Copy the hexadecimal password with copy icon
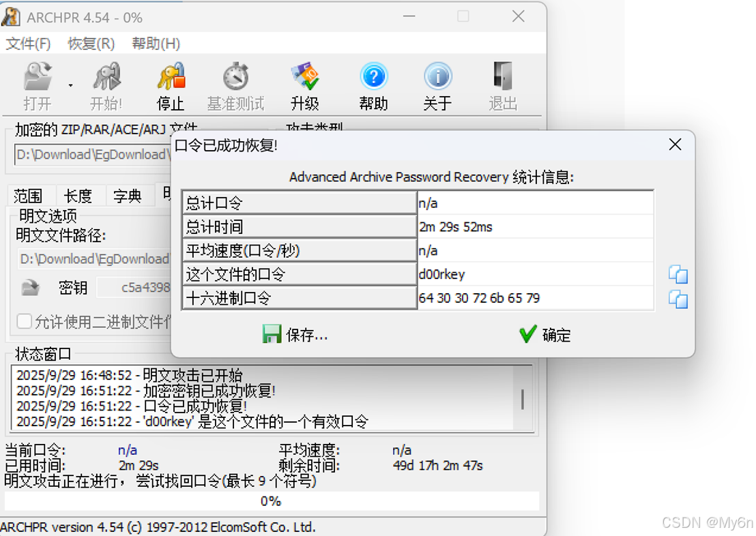This screenshot has width=756, height=536. [678, 299]
